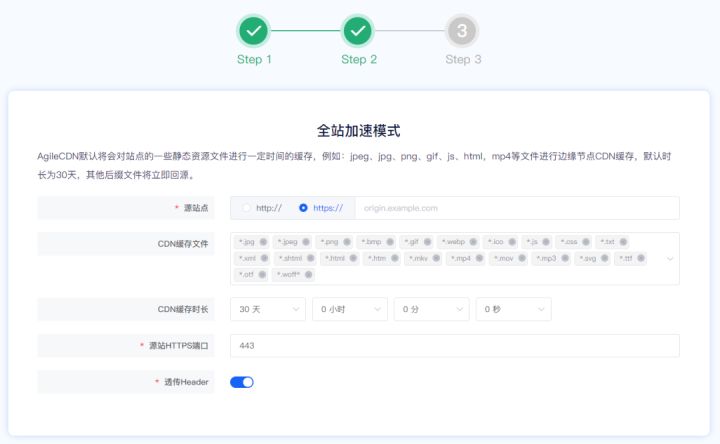Remove the *.css file type tag
Image resolution: width=720 pixels, height=444 pixels.
[x=586, y=242]
